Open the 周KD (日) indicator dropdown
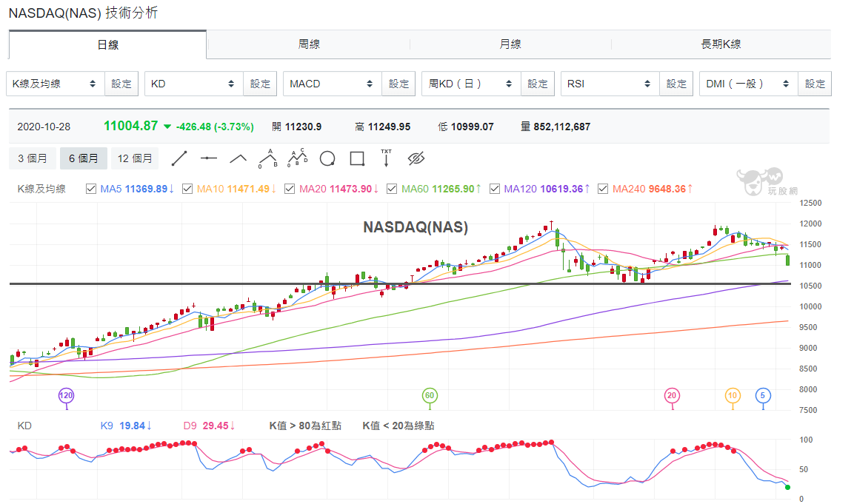This screenshot has width=854, height=504. (471, 84)
